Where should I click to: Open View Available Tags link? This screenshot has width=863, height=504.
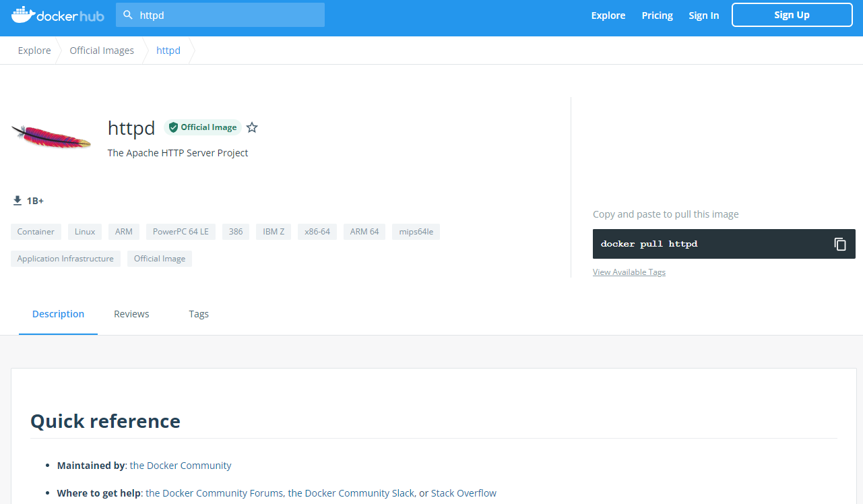click(629, 272)
